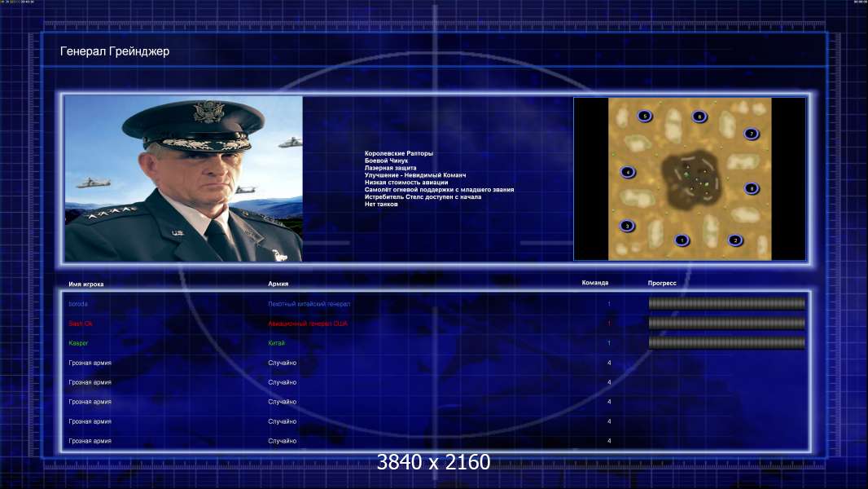Click the 'Команда' column header
Screen dimensions: 868x489
595,283
